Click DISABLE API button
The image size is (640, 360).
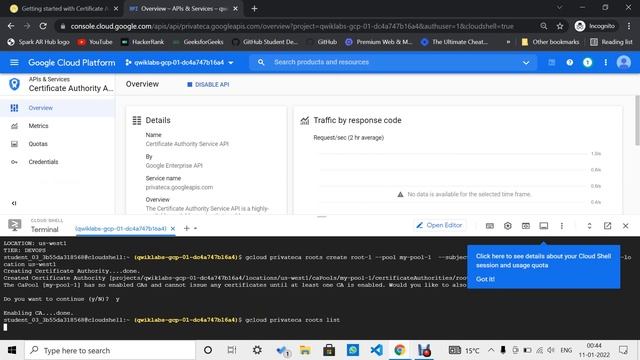pos(208,84)
